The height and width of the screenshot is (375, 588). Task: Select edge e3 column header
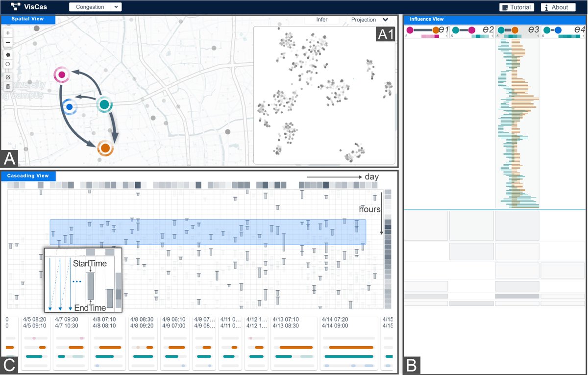click(517, 33)
